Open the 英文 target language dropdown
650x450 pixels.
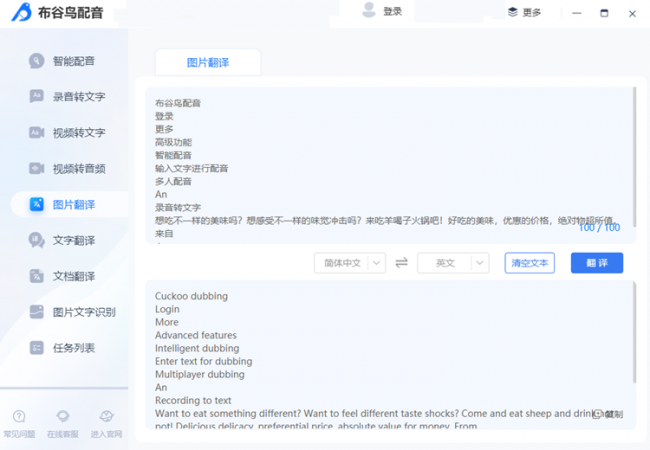click(x=453, y=263)
